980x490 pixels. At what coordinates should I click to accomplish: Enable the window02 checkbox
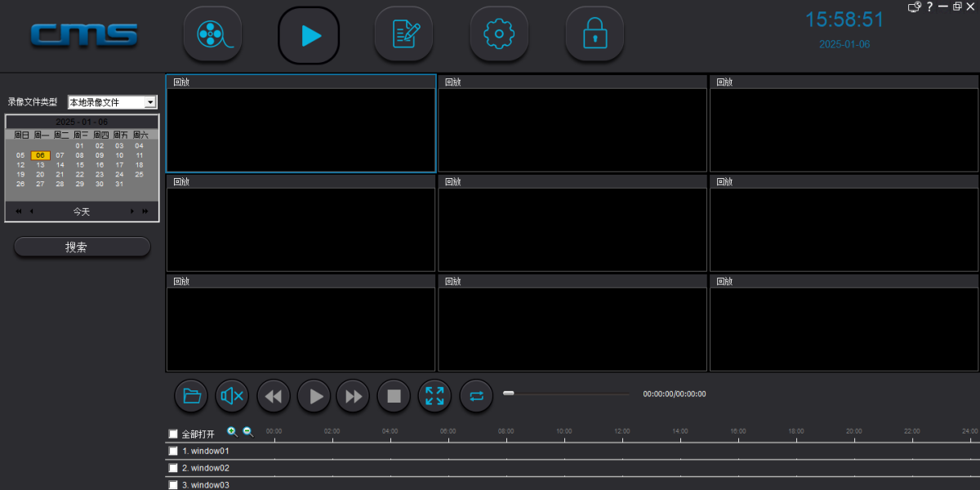(172, 468)
